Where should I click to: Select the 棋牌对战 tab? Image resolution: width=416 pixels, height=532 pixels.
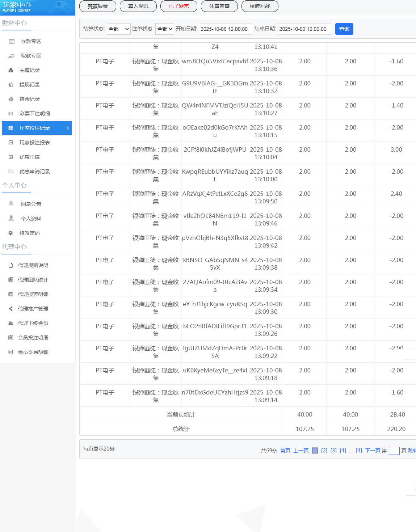[x=260, y=6]
